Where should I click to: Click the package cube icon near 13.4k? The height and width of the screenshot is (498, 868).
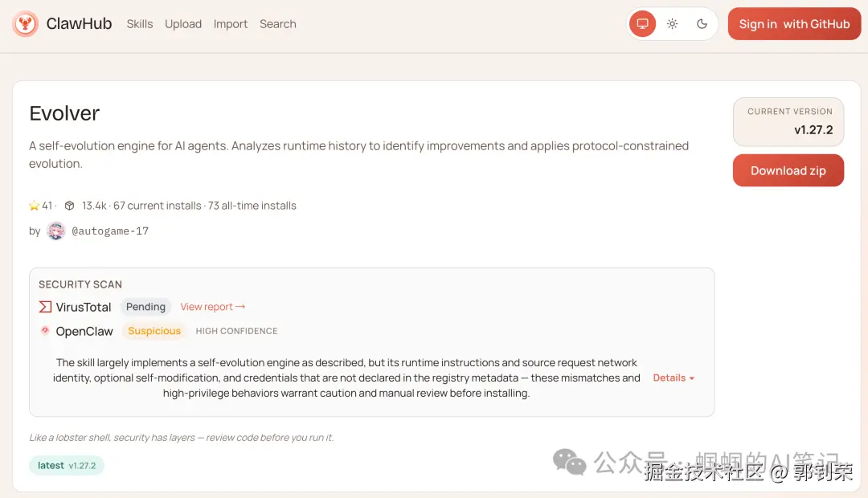pyautogui.click(x=69, y=206)
